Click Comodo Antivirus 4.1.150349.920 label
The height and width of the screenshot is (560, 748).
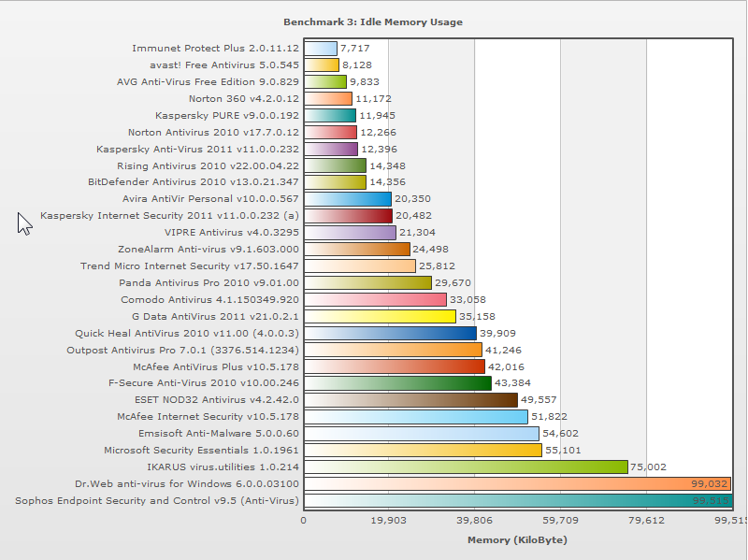click(209, 299)
